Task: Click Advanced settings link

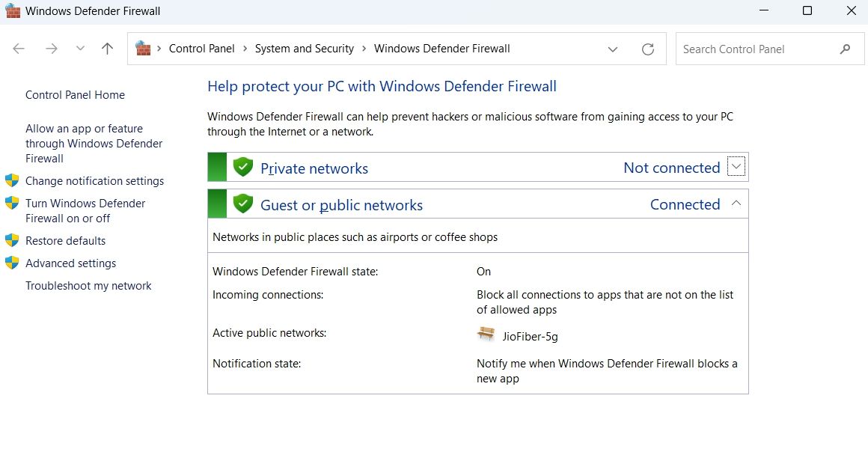Action: (x=70, y=263)
